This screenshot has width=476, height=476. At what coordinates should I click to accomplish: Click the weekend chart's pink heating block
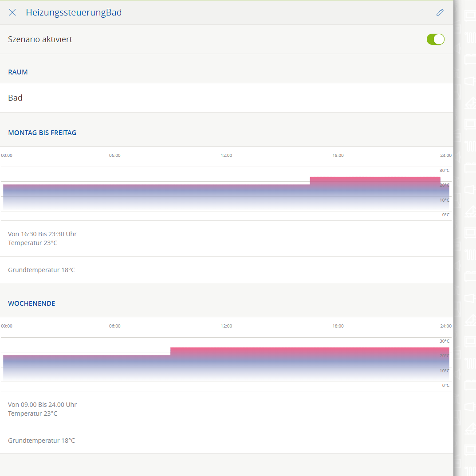click(x=310, y=351)
